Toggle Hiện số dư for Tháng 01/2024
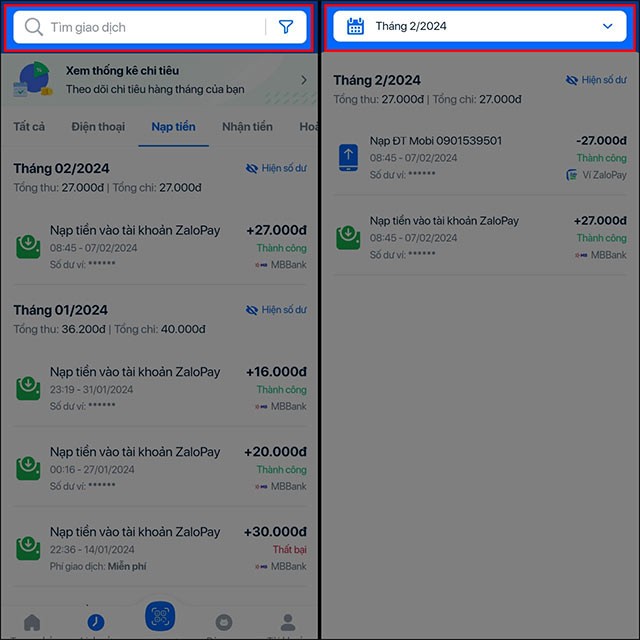The width and height of the screenshot is (640, 640). (276, 310)
